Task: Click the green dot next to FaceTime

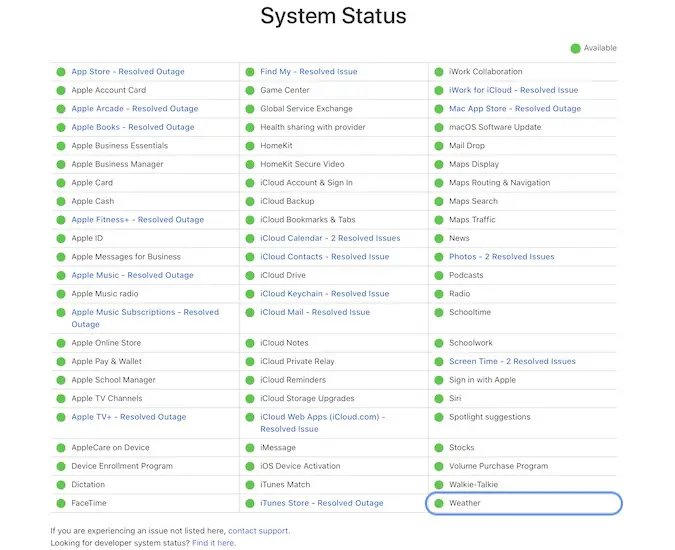Action: 61,503
